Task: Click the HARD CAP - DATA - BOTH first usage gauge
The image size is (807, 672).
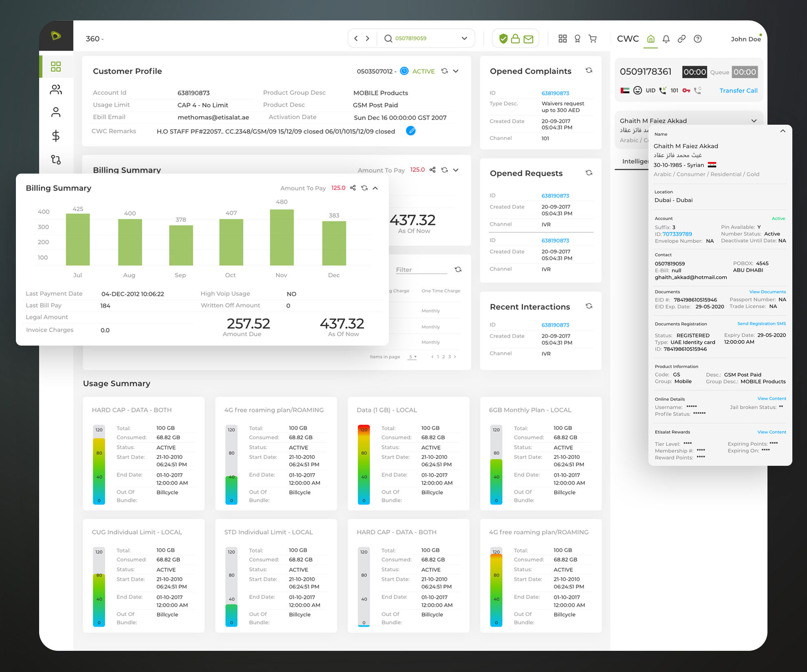Action: [99, 465]
